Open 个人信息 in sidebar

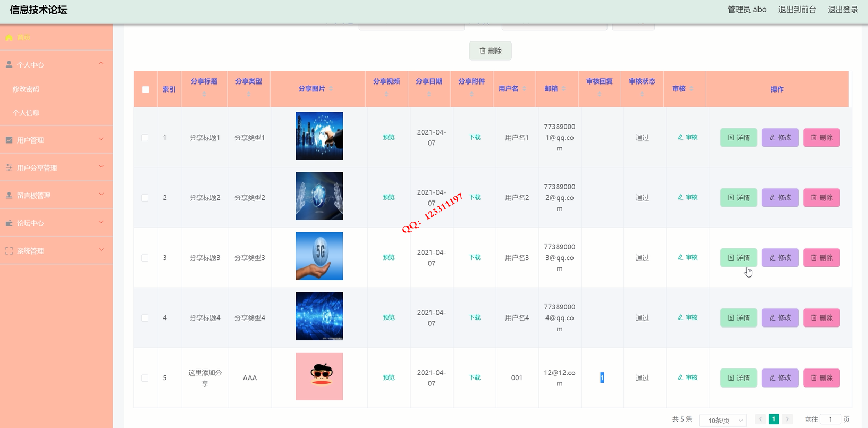26,113
